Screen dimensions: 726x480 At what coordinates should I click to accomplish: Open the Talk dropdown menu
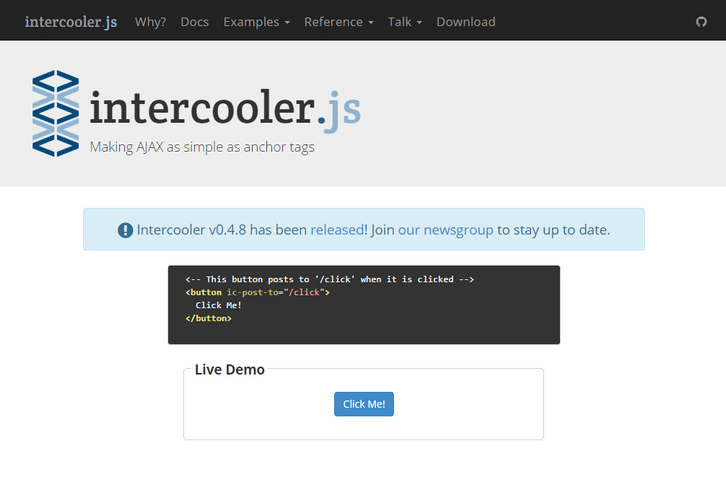click(404, 21)
